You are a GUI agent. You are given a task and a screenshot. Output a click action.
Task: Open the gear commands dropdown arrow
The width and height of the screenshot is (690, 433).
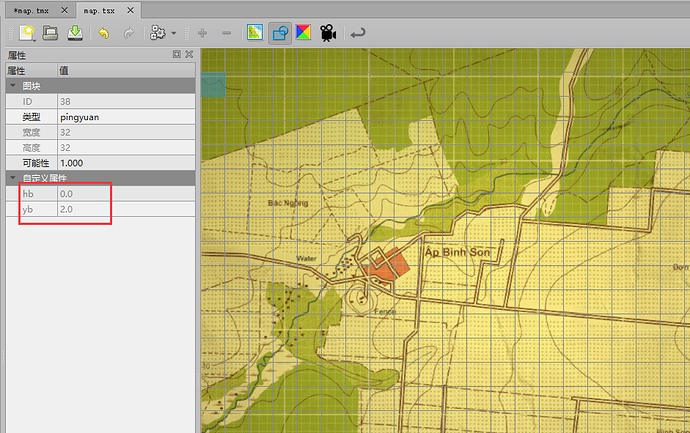[x=174, y=34]
